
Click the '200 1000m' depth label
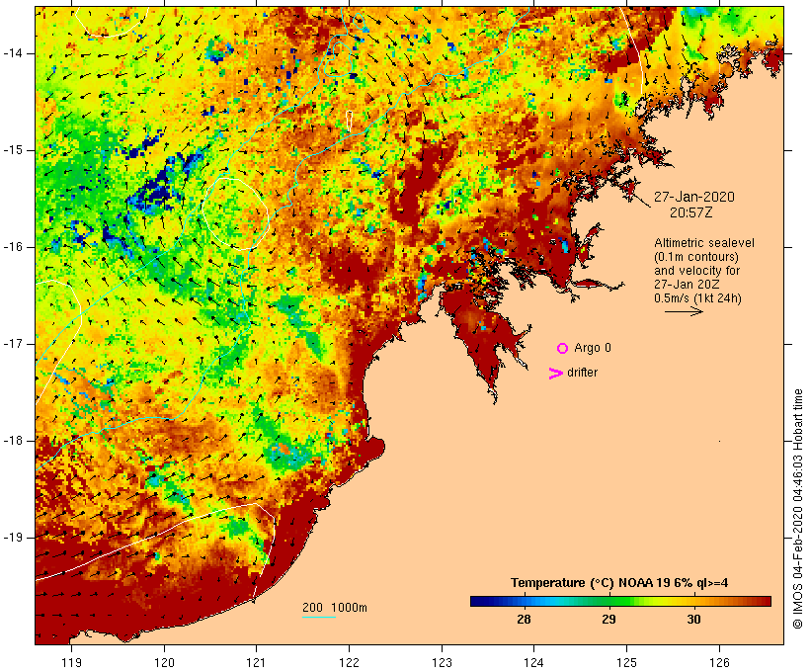coord(335,608)
